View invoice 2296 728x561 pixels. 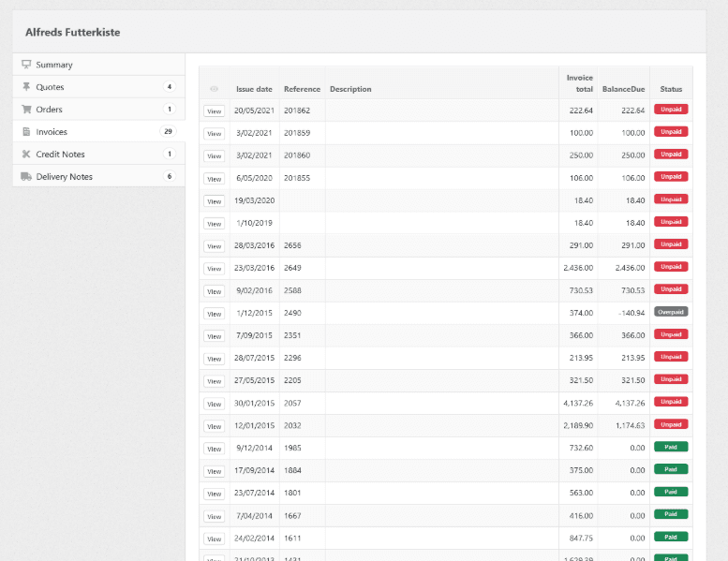pos(214,359)
